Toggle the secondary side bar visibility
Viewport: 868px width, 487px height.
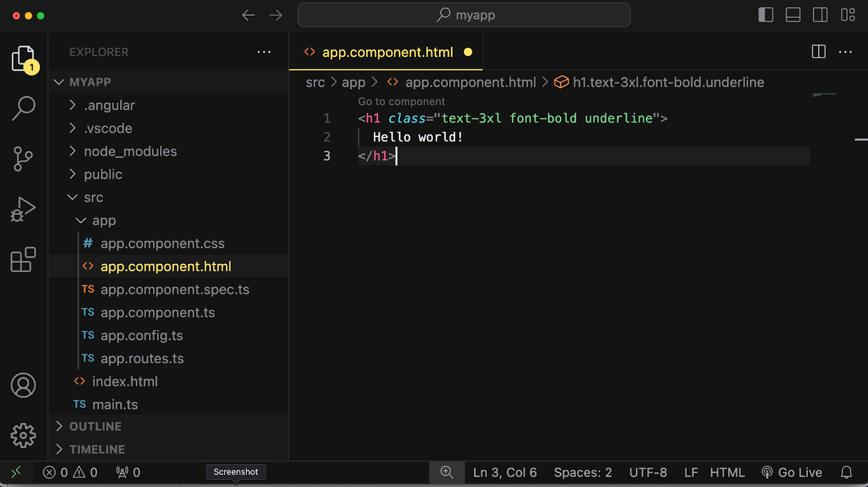pos(820,15)
